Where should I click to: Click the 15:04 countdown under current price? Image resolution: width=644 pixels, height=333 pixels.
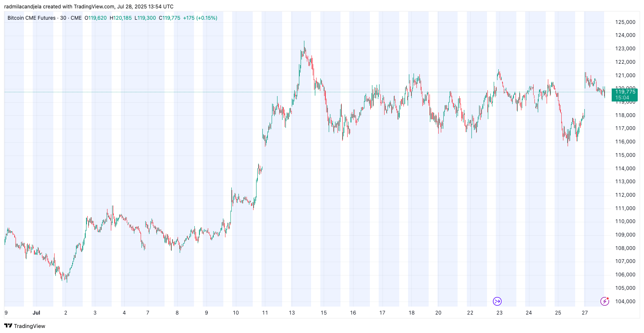click(x=622, y=98)
